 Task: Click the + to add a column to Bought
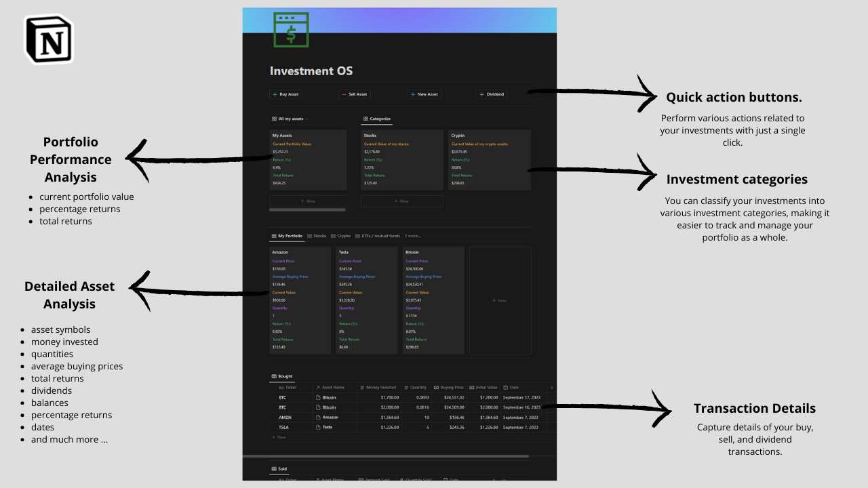[551, 387]
